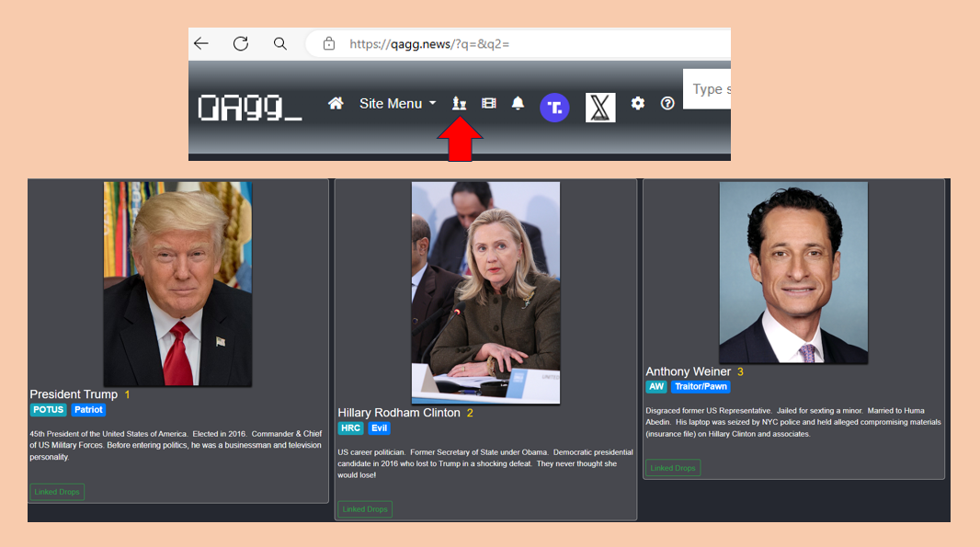Open the HRC tag filter dropdown

tap(350, 427)
